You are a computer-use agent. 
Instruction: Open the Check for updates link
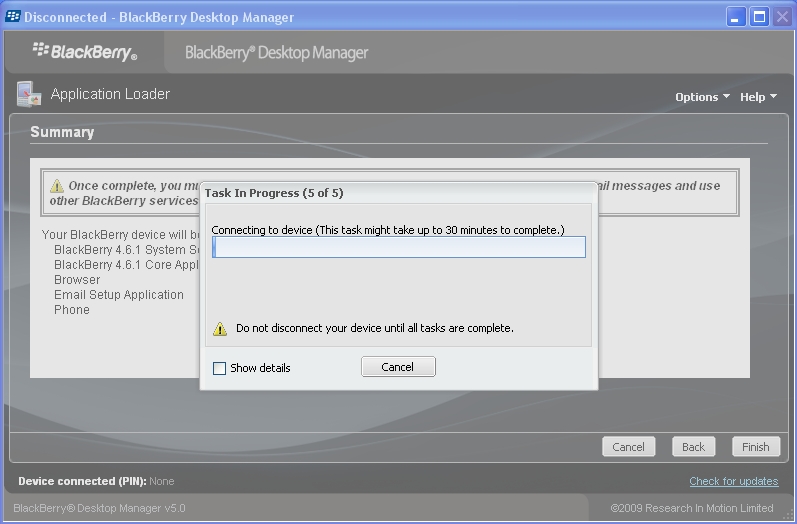[733, 481]
